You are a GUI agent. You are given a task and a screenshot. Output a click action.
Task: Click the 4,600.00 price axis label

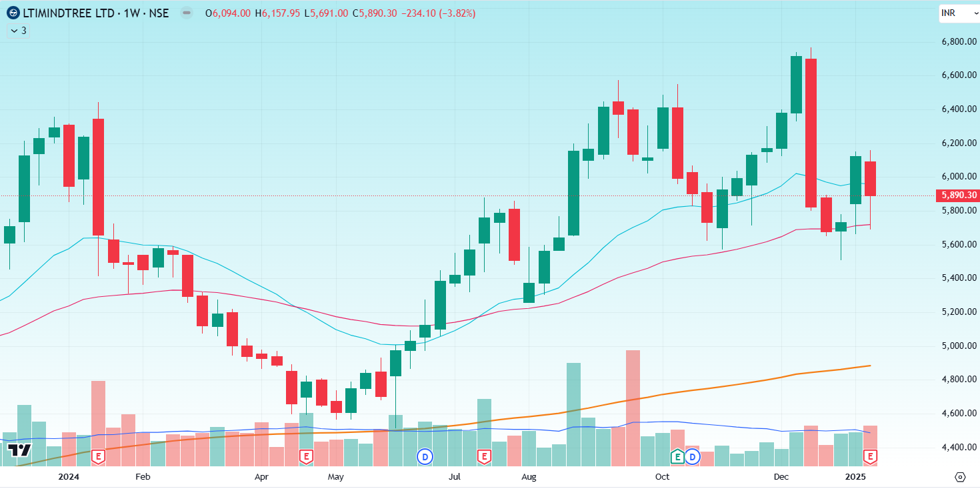point(958,413)
